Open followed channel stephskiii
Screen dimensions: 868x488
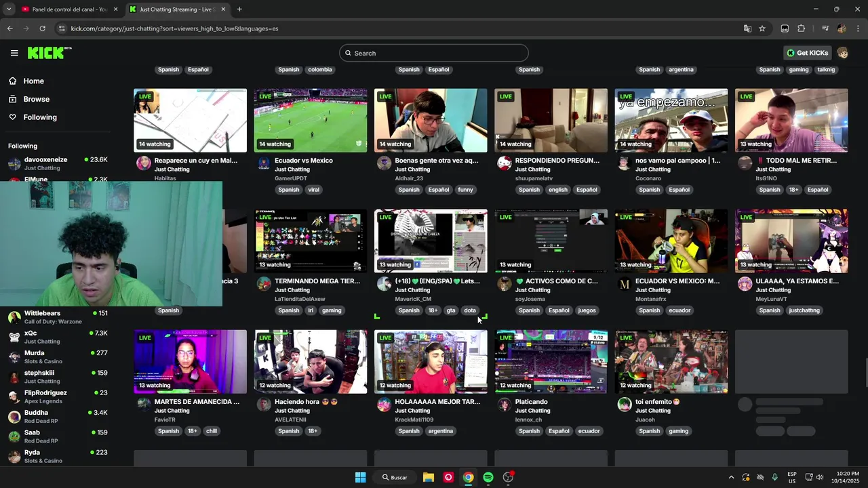pyautogui.click(x=58, y=376)
